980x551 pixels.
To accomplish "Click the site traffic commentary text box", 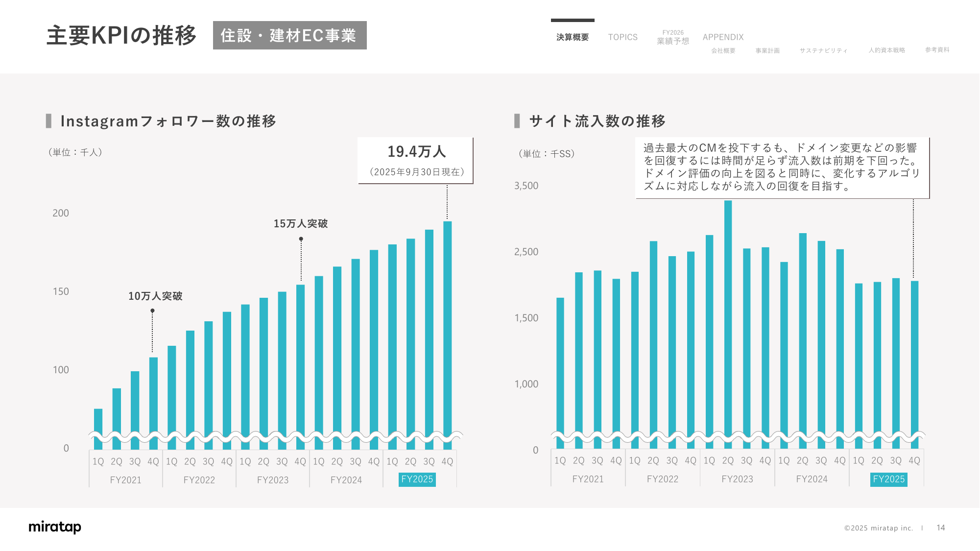I will coord(782,168).
